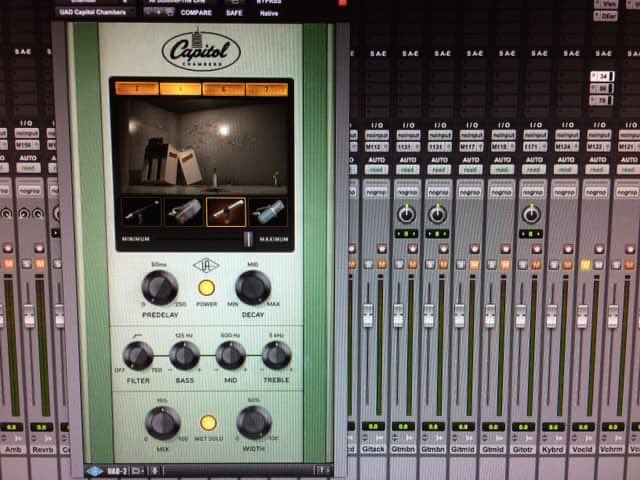
Task: Toggle the yellow POWER button
Action: coord(207,288)
